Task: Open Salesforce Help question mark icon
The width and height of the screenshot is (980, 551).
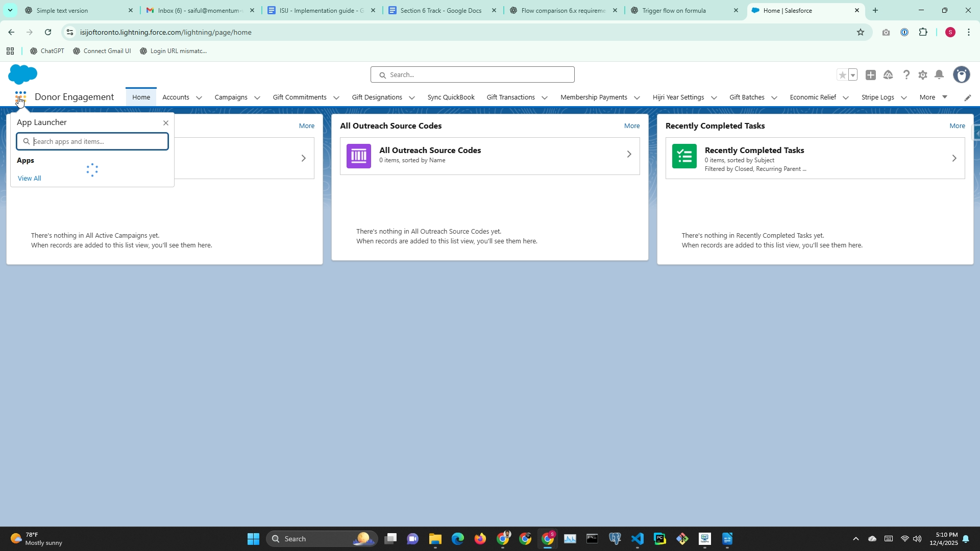Action: click(906, 75)
